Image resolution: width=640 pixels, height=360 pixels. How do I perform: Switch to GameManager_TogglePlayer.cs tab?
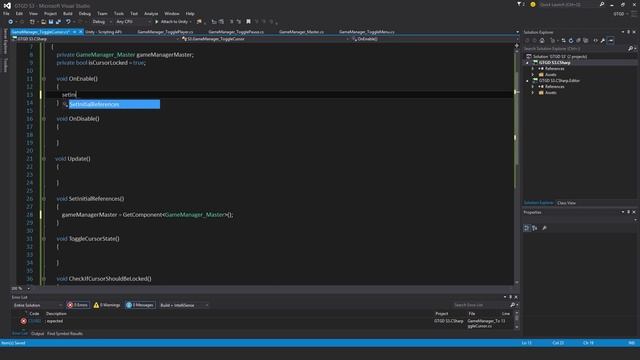tap(165, 32)
